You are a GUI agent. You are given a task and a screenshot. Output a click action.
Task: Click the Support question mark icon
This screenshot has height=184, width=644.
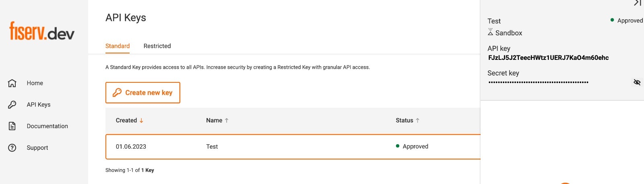(x=12, y=147)
